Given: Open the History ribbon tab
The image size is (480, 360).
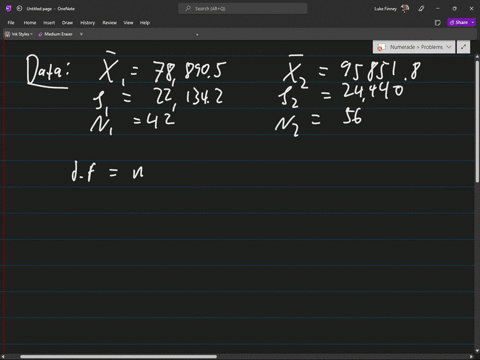Looking at the screenshot, I should [x=87, y=23].
